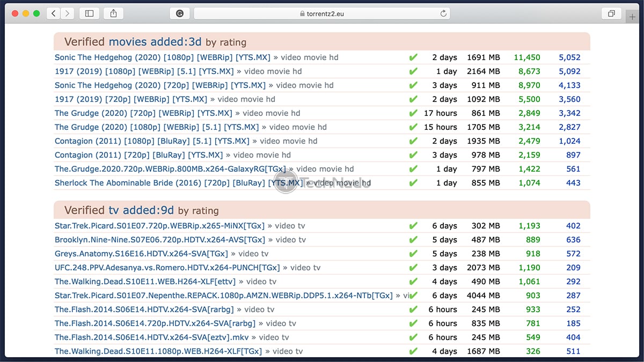Open 1917 (2019) [720p] WEBRip torrent
Viewport: 644px width, 362px height.
[x=131, y=99]
